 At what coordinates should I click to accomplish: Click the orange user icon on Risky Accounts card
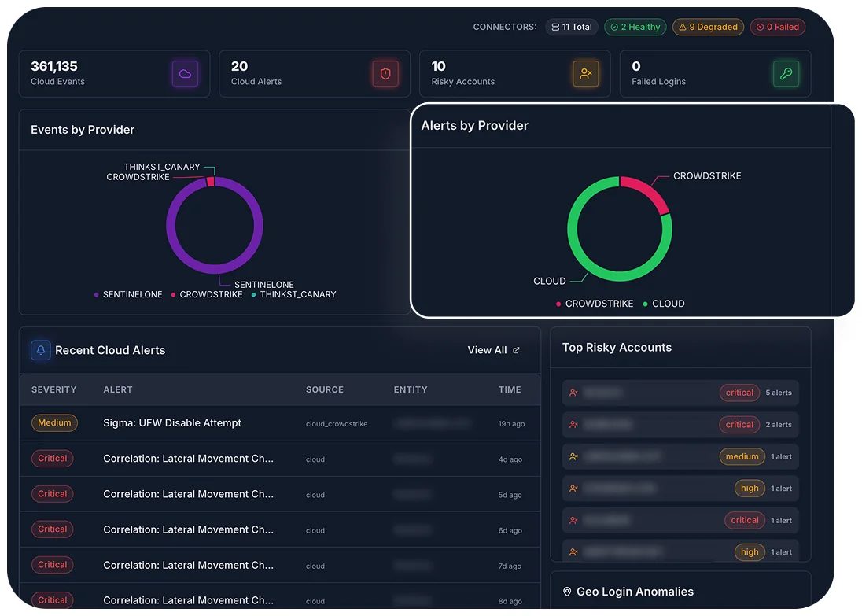pyautogui.click(x=585, y=74)
